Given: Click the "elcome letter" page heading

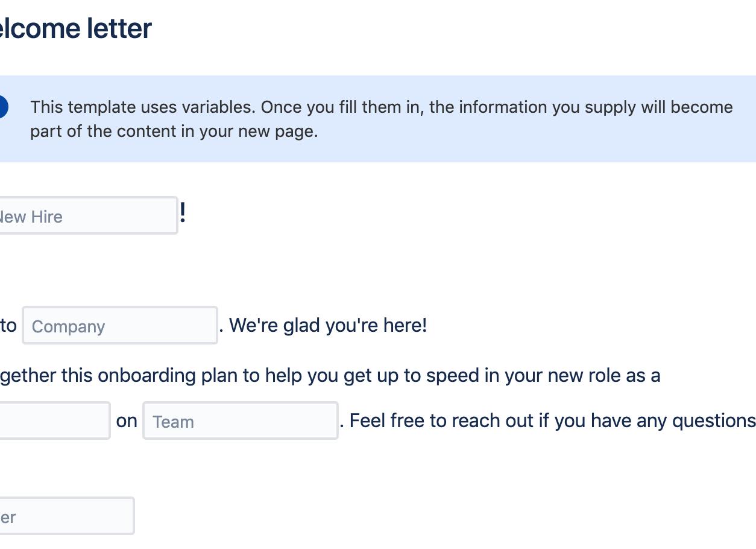Looking at the screenshot, I should point(75,29).
